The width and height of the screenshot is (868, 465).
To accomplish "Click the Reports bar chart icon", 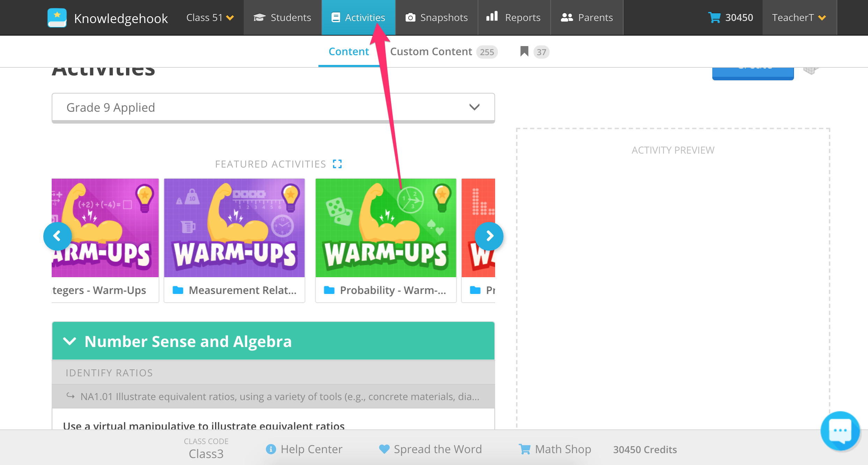I will pos(492,17).
